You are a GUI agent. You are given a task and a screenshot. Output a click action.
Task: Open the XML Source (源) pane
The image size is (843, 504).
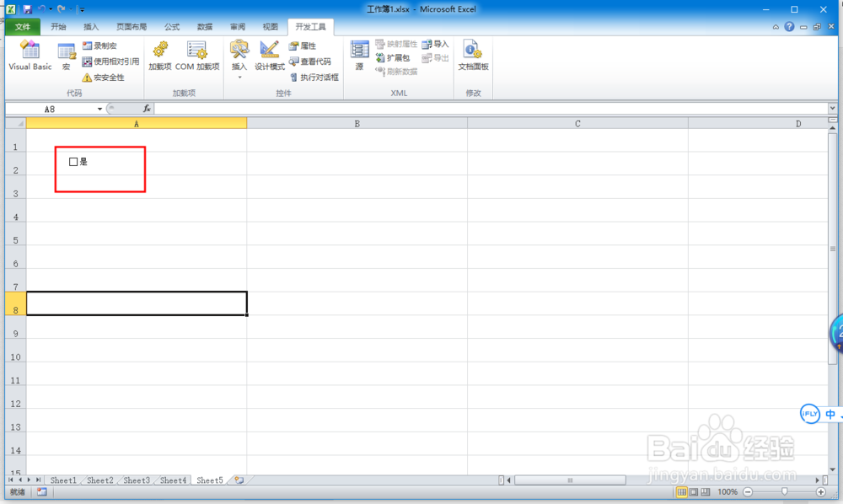[359, 56]
